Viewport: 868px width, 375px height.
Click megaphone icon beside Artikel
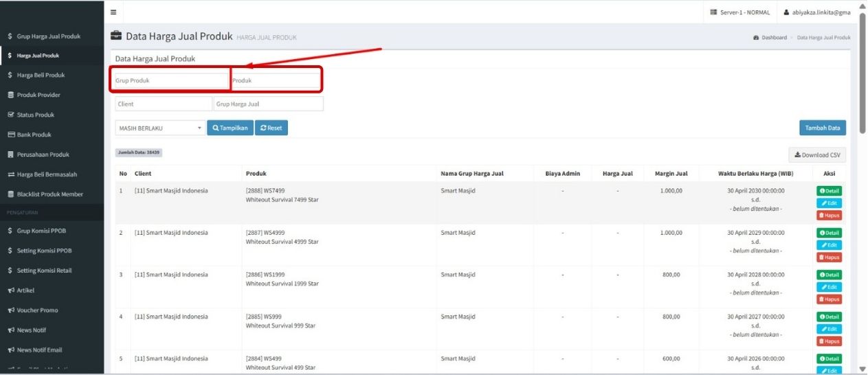point(10,291)
